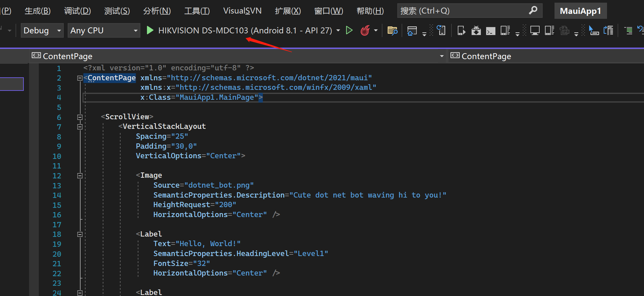Open the phone log icon next to monitor
Viewport: 644px width, 296px height.
click(x=549, y=31)
